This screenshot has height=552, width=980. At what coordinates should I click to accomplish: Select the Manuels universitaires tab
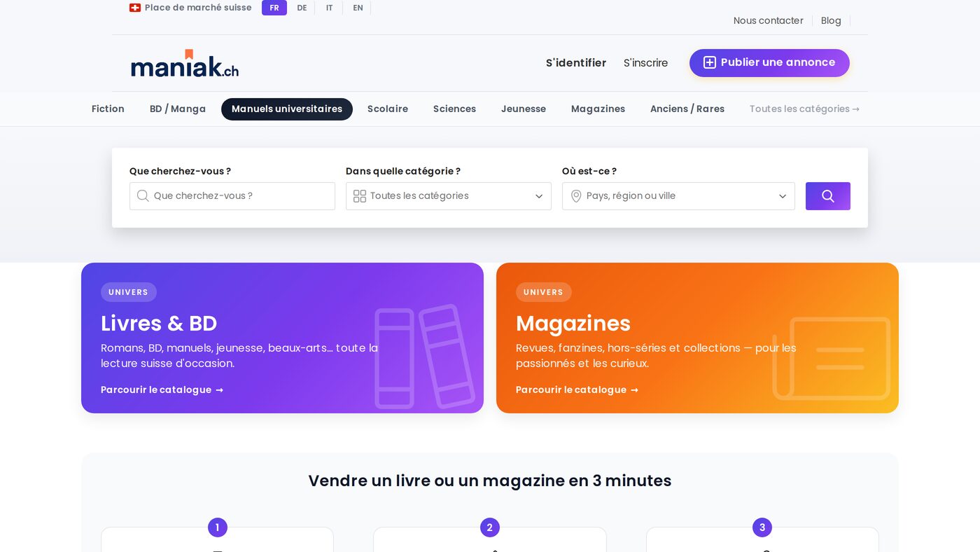tap(287, 109)
